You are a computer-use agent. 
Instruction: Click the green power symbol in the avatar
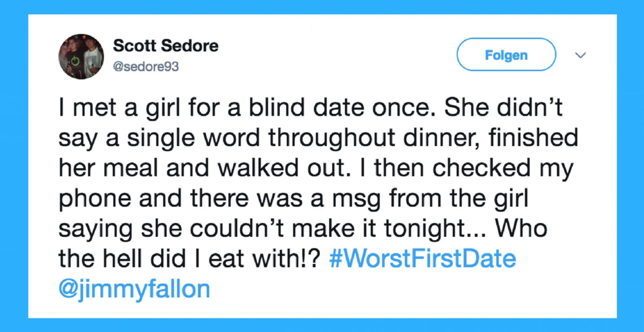pyautogui.click(x=75, y=61)
